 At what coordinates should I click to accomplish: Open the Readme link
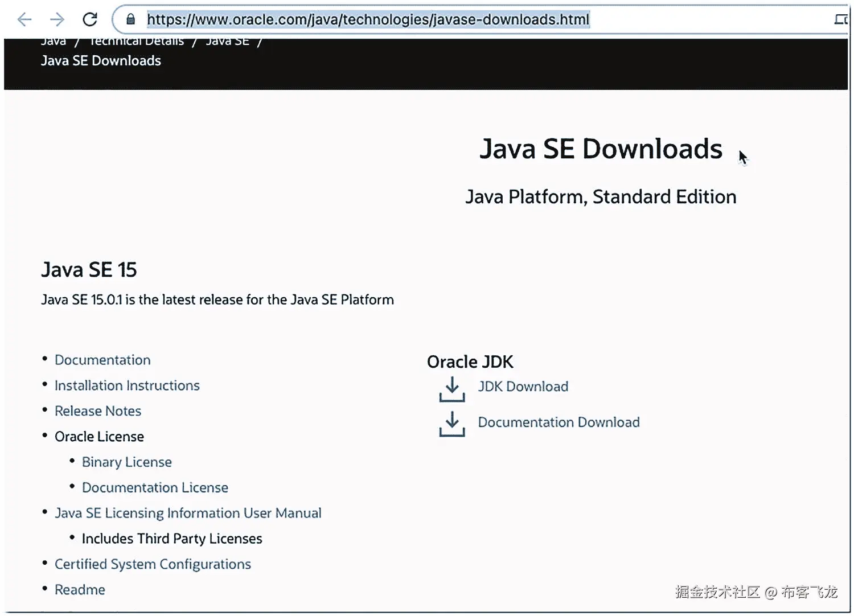(80, 590)
